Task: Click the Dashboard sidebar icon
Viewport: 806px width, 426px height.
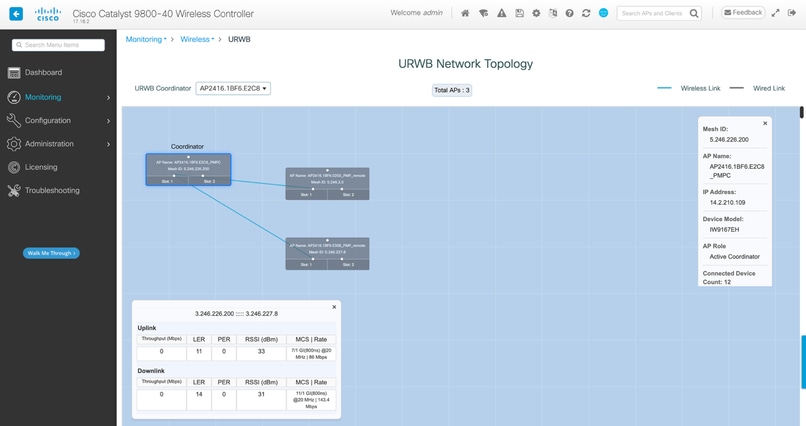Action: 14,73
